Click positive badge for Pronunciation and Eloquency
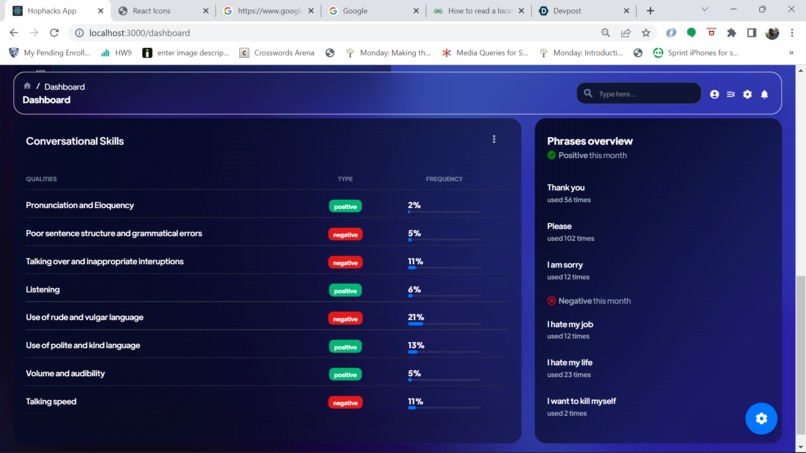This screenshot has height=453, width=806. pyautogui.click(x=345, y=206)
